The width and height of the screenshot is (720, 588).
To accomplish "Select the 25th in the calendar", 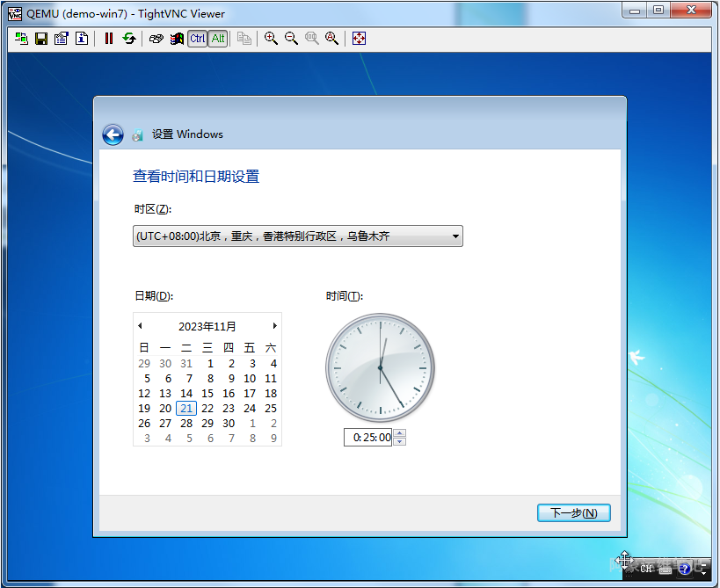I will (271, 408).
